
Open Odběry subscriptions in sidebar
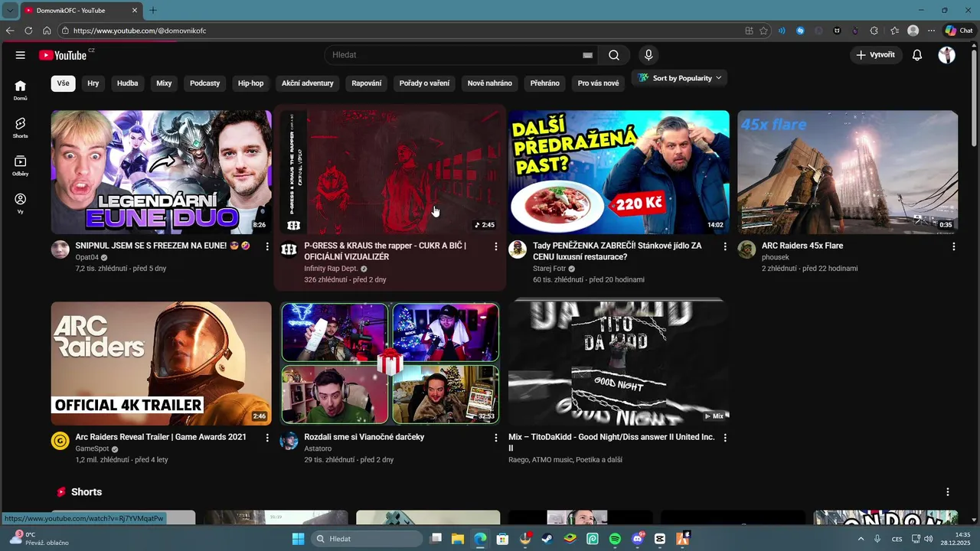coord(21,166)
